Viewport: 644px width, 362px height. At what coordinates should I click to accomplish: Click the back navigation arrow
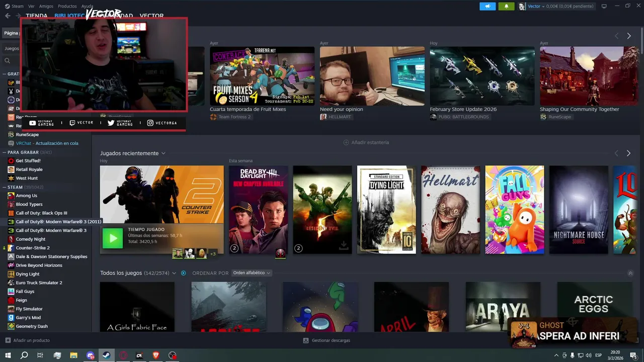(x=8, y=16)
